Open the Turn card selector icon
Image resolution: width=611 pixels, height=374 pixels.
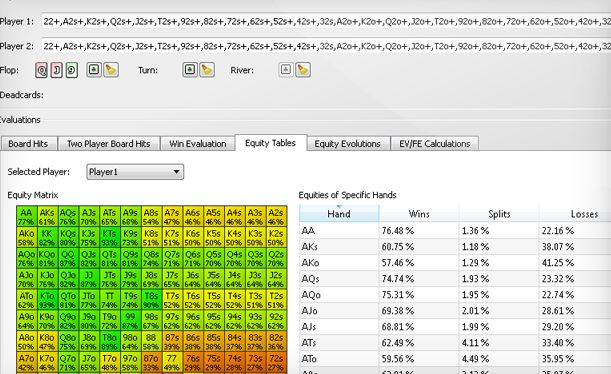(x=190, y=70)
